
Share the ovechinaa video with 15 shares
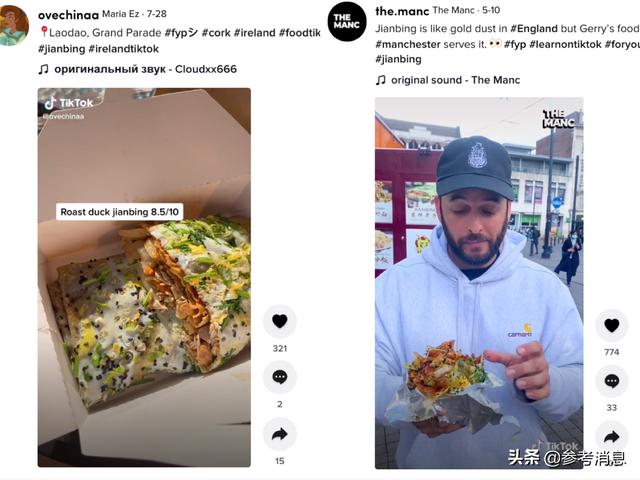280,434
